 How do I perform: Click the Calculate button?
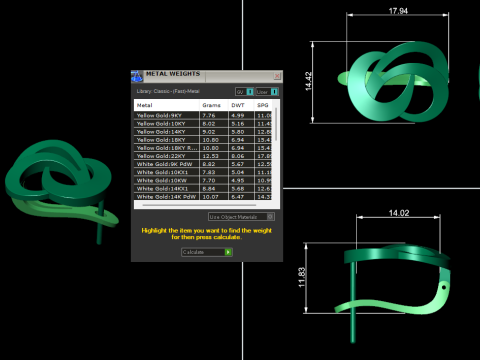[207, 252]
